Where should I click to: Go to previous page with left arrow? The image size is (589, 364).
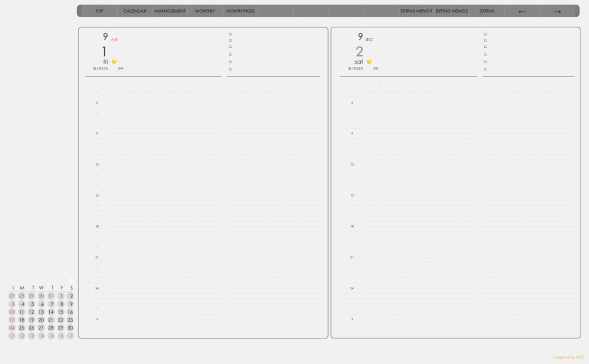click(x=522, y=11)
